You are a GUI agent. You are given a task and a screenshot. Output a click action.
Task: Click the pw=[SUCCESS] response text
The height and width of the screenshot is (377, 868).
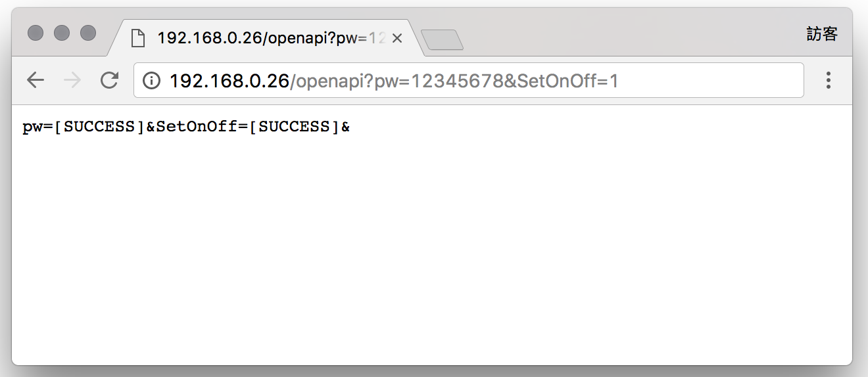83,127
